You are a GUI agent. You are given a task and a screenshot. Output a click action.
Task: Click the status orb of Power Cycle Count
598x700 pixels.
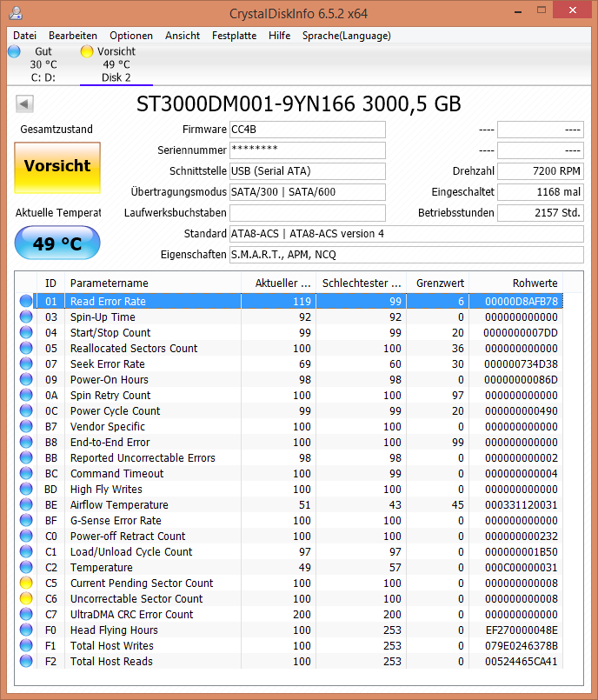26,410
